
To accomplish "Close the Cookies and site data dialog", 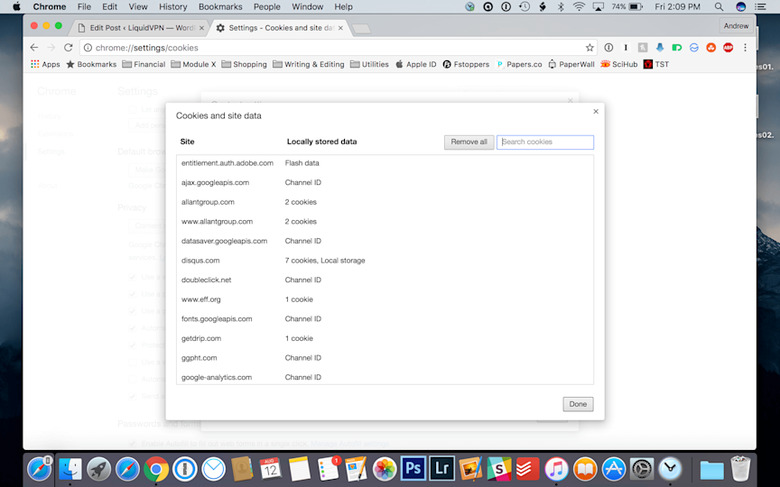I will (x=595, y=111).
